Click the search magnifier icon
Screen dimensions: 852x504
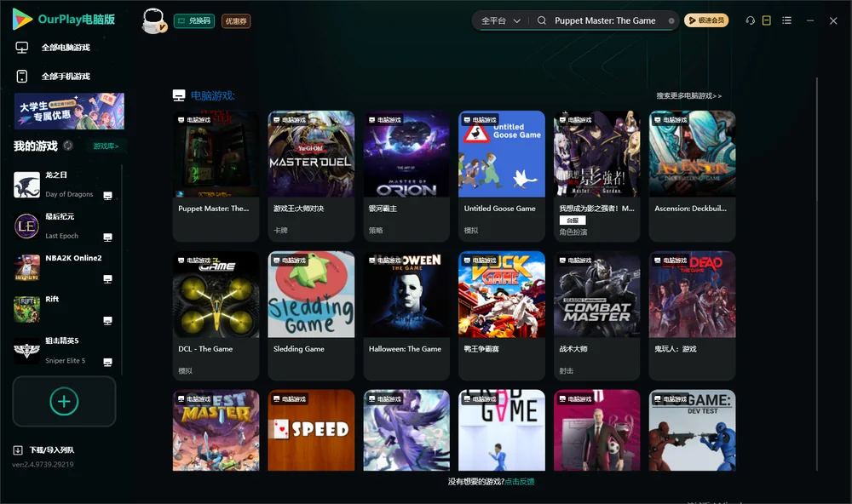[x=542, y=20]
